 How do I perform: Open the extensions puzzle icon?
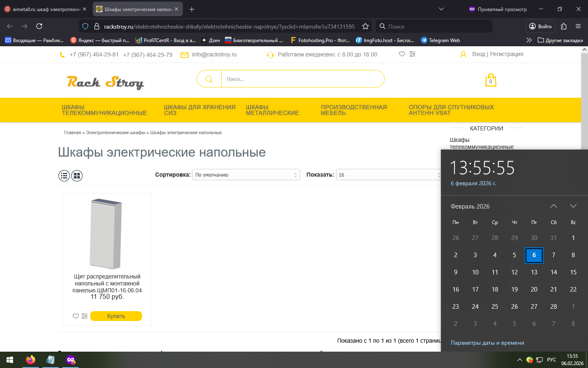(x=564, y=26)
